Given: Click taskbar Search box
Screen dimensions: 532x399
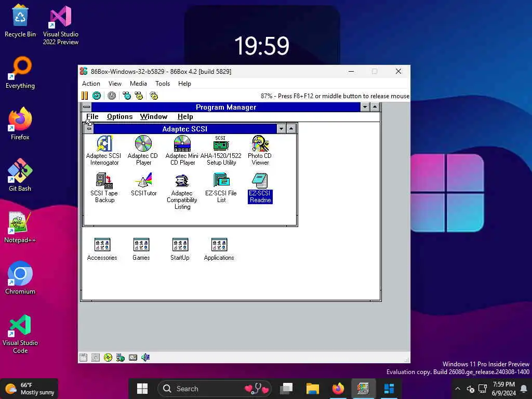Looking at the screenshot, I should pyautogui.click(x=215, y=389).
